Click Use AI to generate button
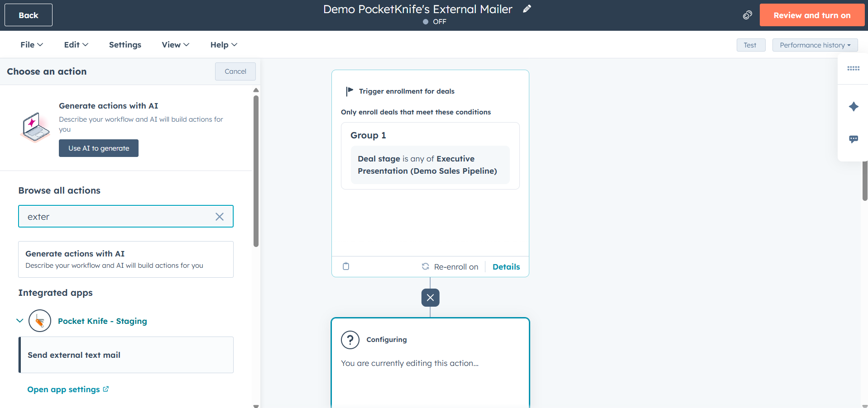868x408 pixels. (99, 148)
